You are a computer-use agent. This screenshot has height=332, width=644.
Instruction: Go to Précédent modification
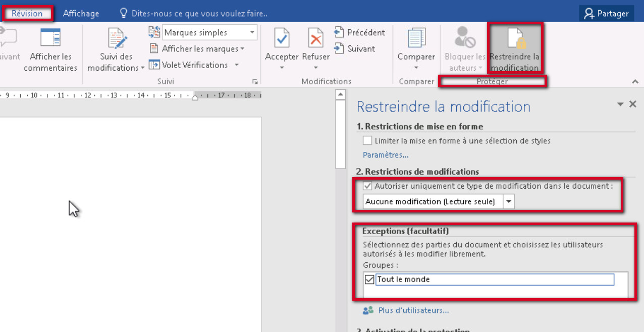[x=360, y=33]
